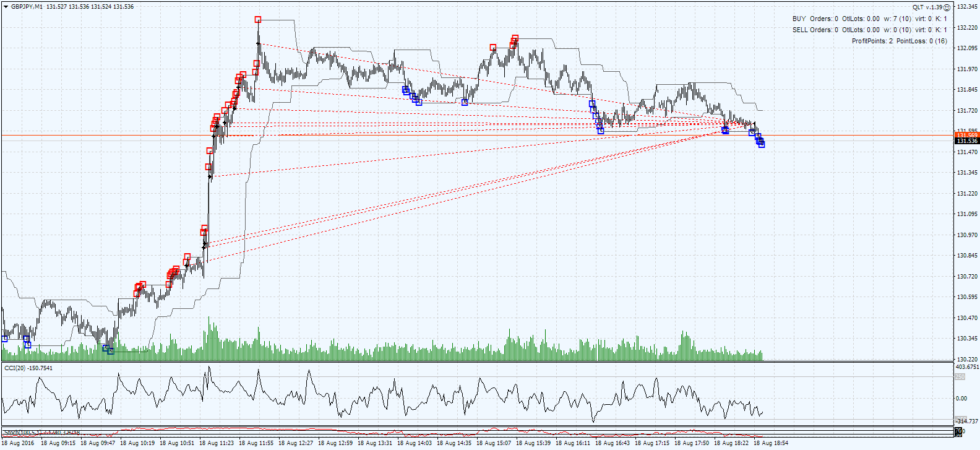The width and height of the screenshot is (980, 450).
Task: Click the QLT v.1.39 label
Action: click(927, 7)
